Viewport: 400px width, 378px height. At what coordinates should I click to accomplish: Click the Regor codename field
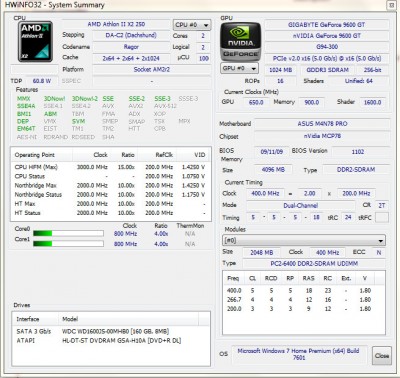(131, 47)
